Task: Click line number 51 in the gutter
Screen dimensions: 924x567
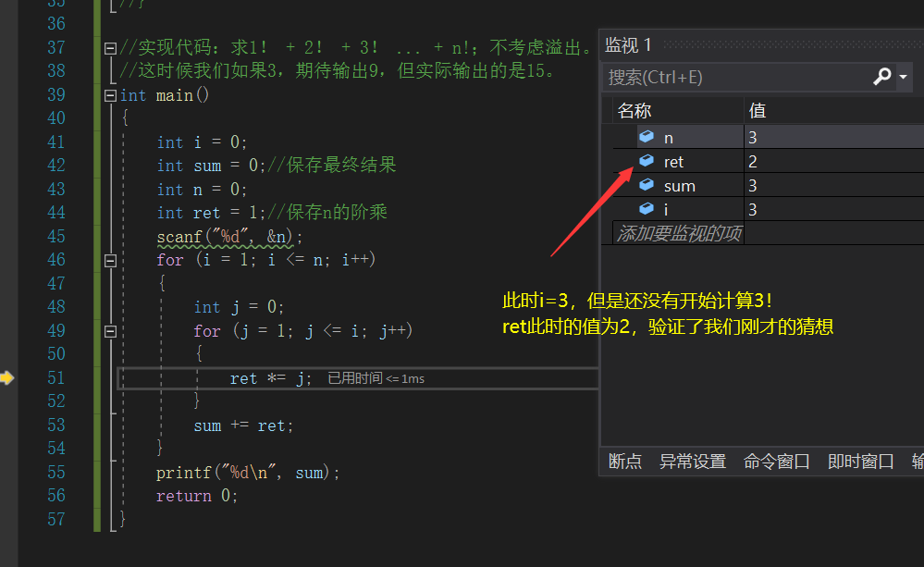Action: pos(56,377)
